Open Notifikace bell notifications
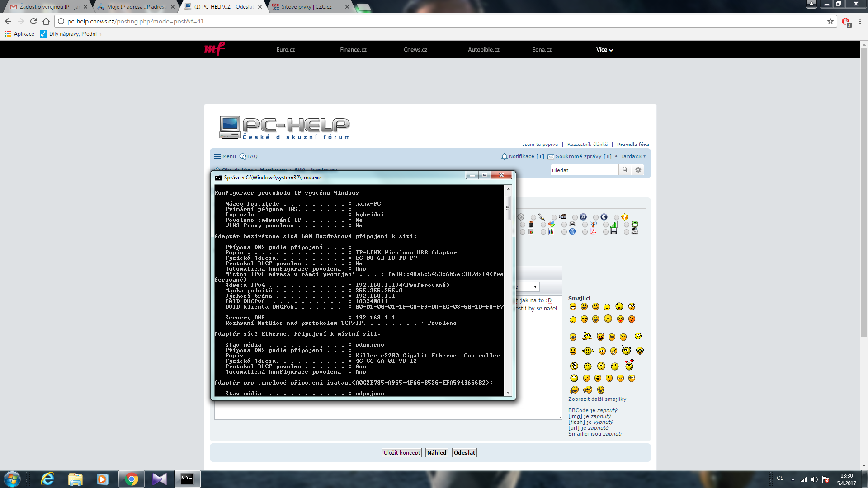 pos(522,156)
